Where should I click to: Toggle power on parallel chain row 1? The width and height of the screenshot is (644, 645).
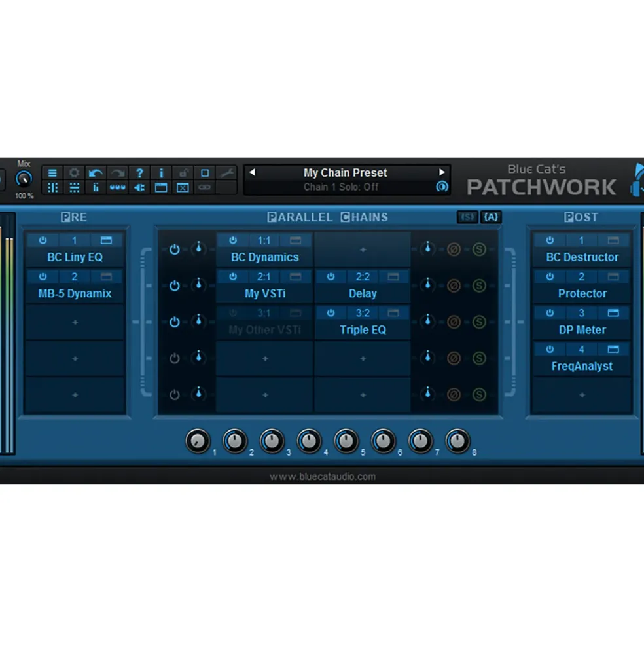click(x=174, y=249)
